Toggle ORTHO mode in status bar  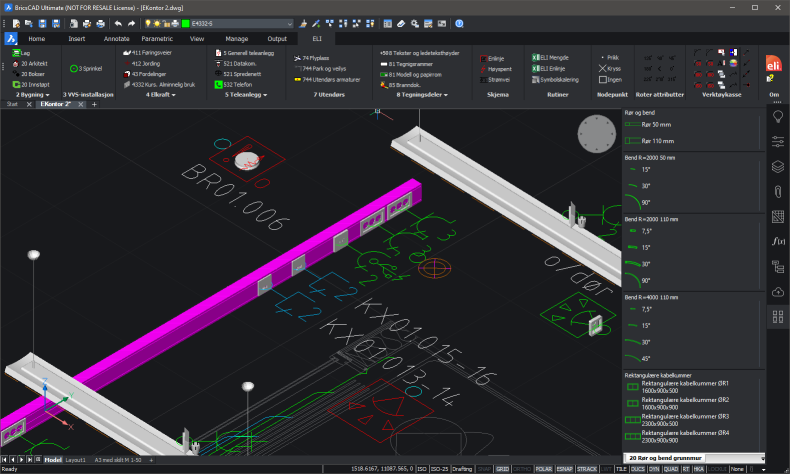(x=522, y=468)
